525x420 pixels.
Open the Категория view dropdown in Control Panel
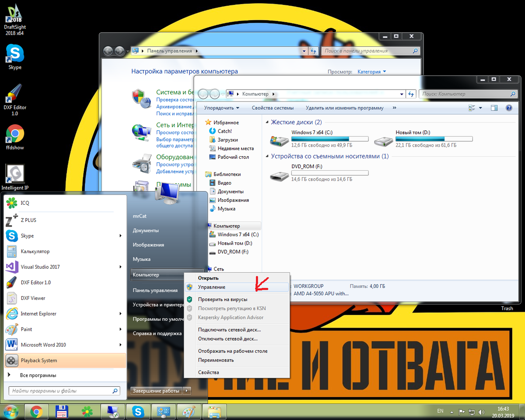pyautogui.click(x=372, y=72)
